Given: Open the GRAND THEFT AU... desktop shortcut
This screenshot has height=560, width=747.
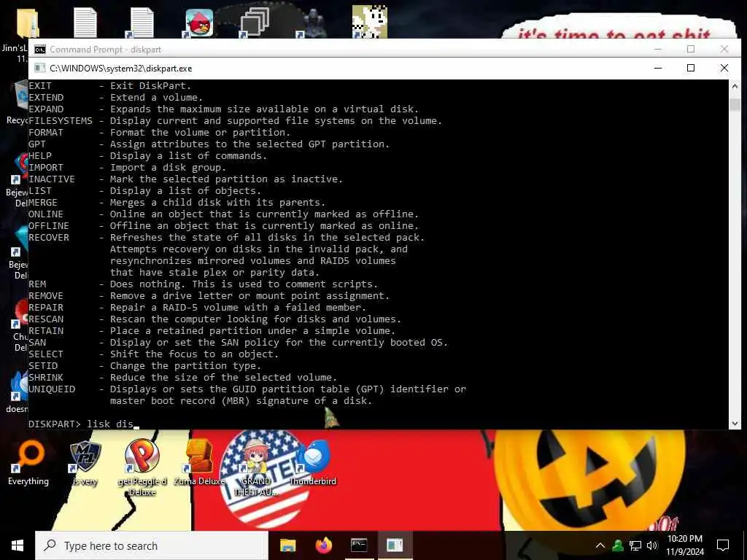Looking at the screenshot, I should 256,467.
